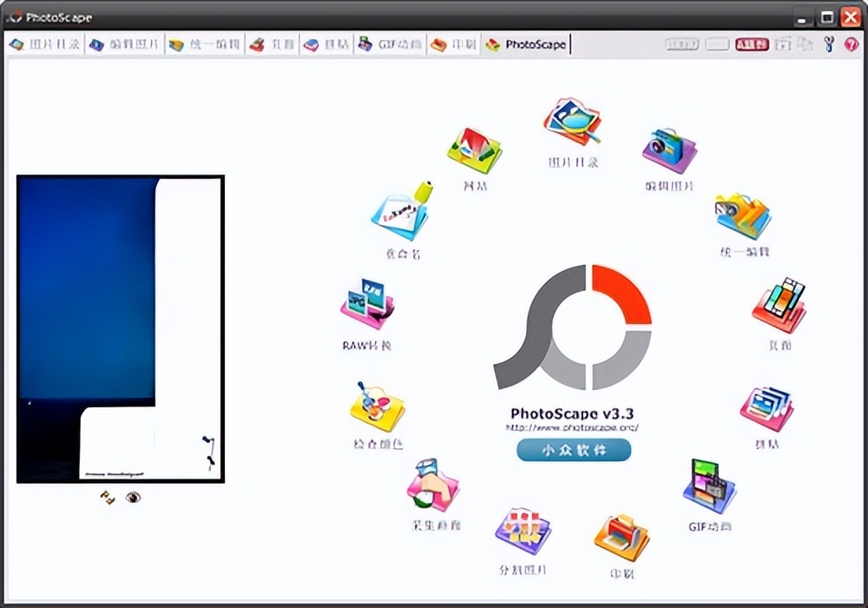Click the red help question mark icon
Viewport: 868px width, 608px height.
(851, 44)
